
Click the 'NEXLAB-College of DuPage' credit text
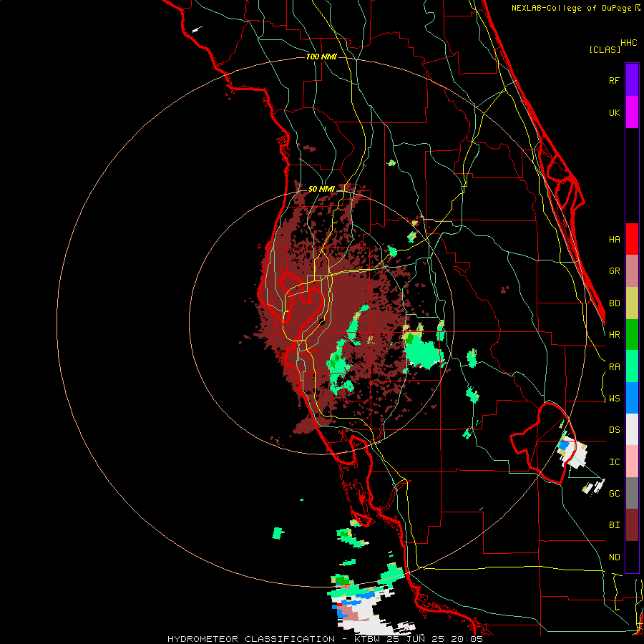(x=571, y=8)
